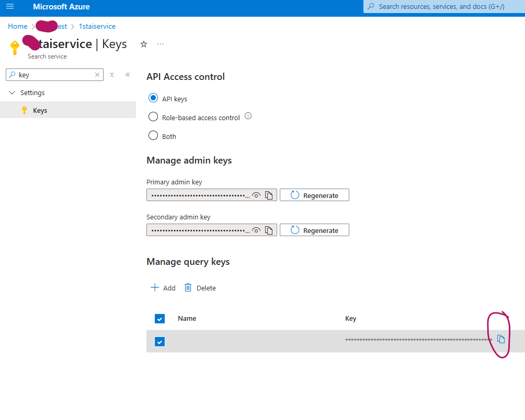Click the yellow key icon by service title
Screen dimensions: 525x420
(x=15, y=48)
